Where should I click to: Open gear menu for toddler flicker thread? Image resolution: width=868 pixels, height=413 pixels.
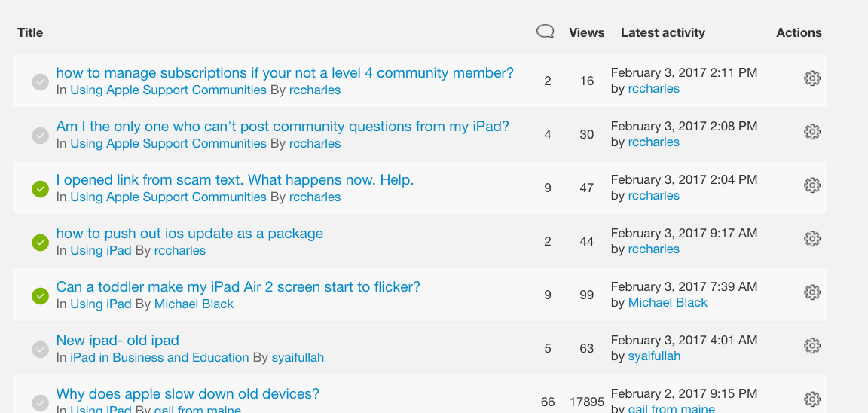point(811,292)
